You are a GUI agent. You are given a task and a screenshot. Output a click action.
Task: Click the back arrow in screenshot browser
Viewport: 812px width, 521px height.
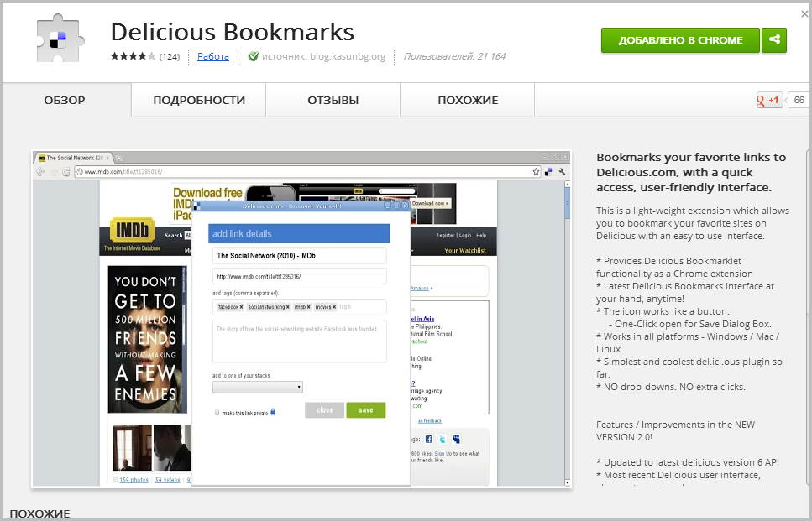coord(40,172)
